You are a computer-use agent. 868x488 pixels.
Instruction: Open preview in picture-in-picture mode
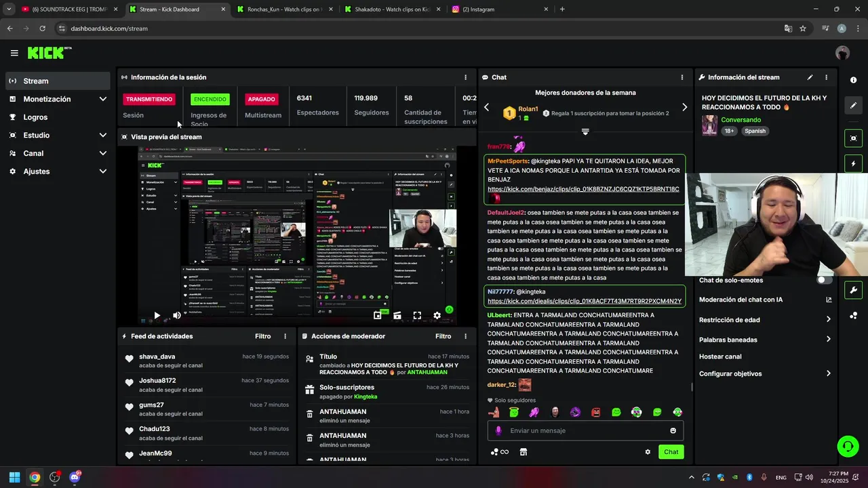click(378, 315)
